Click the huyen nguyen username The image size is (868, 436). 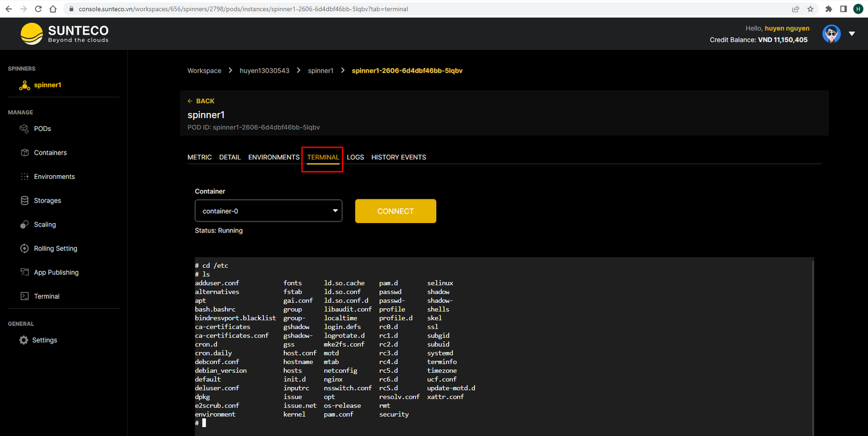click(787, 28)
